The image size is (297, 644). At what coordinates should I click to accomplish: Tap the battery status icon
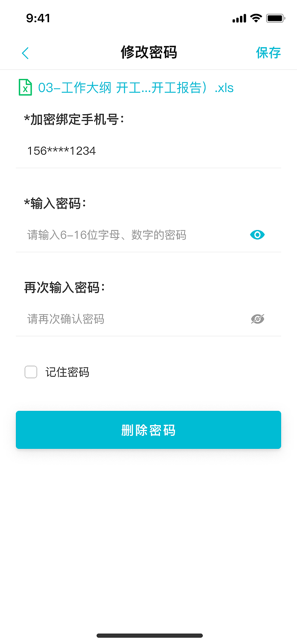276,18
